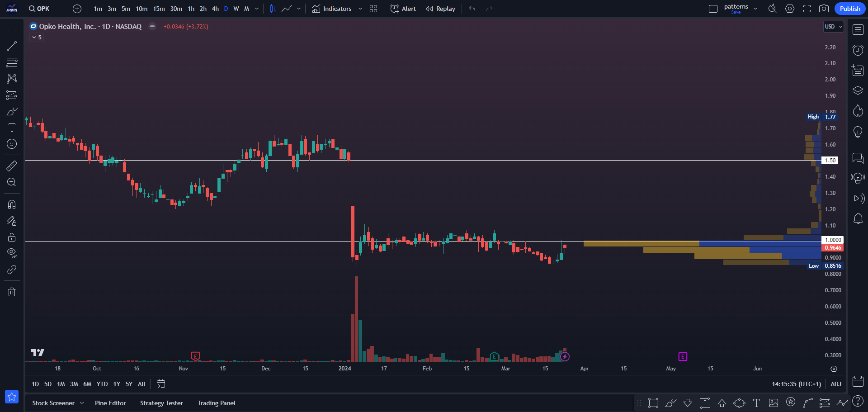Select the zoom in tool
868x412 pixels.
12,182
